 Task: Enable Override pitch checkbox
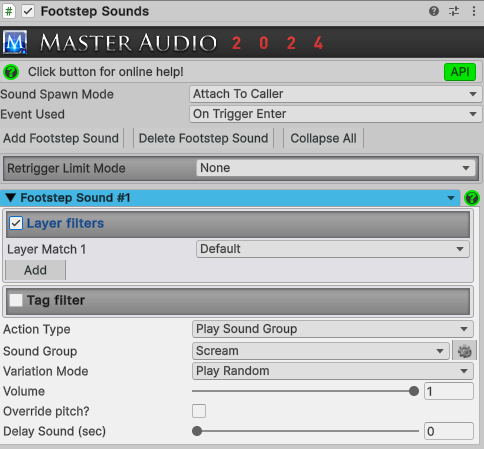[199, 411]
